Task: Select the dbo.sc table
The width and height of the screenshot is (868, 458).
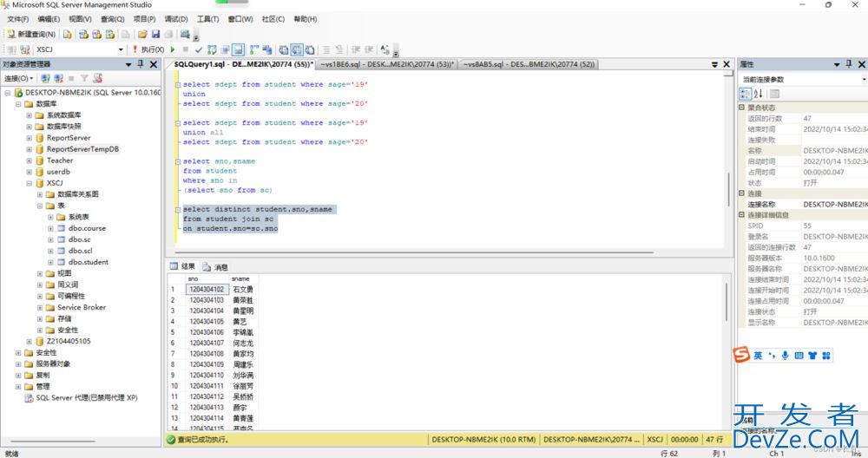Action: [x=79, y=239]
